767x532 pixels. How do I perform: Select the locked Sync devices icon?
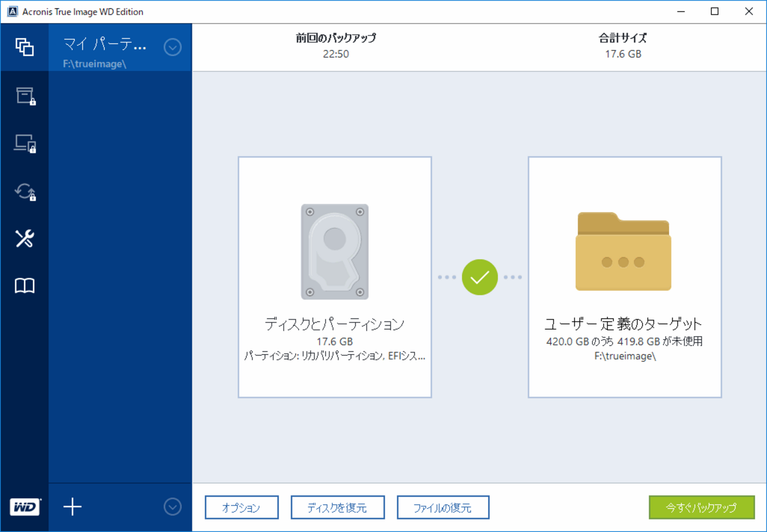click(x=24, y=143)
